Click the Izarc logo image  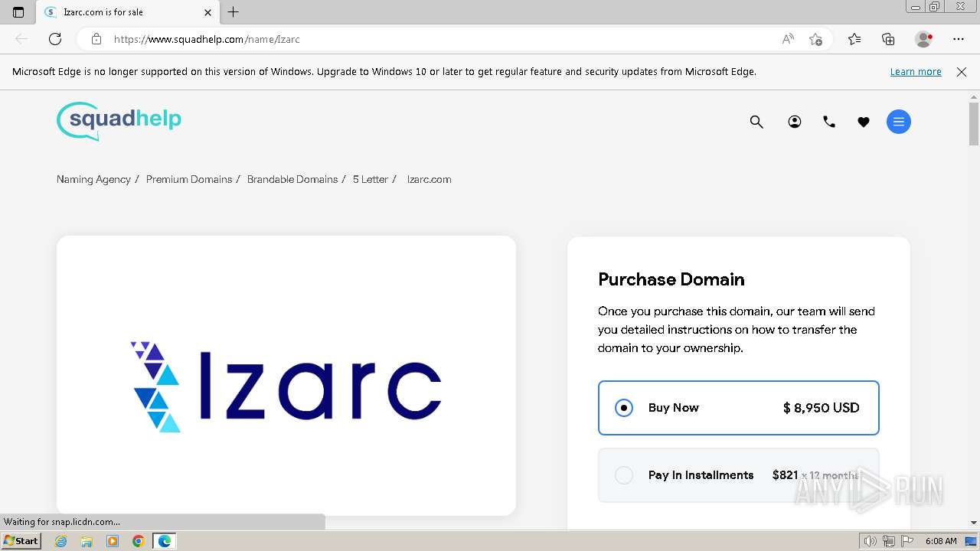pos(286,386)
